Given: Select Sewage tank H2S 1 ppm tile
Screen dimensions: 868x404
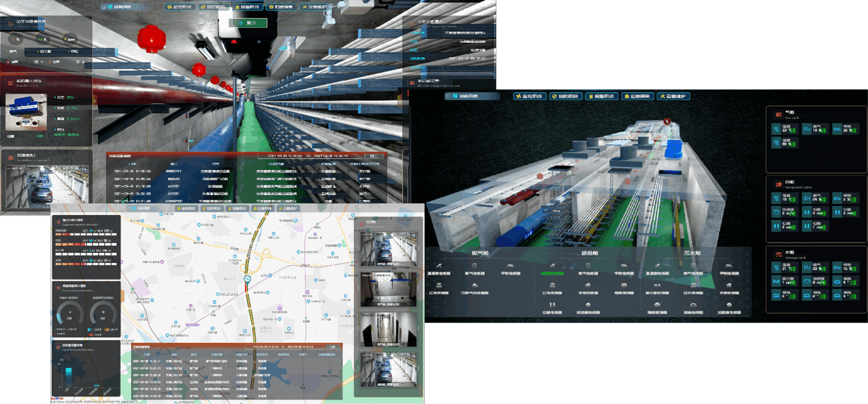Looking at the screenshot, I should coord(784,282).
